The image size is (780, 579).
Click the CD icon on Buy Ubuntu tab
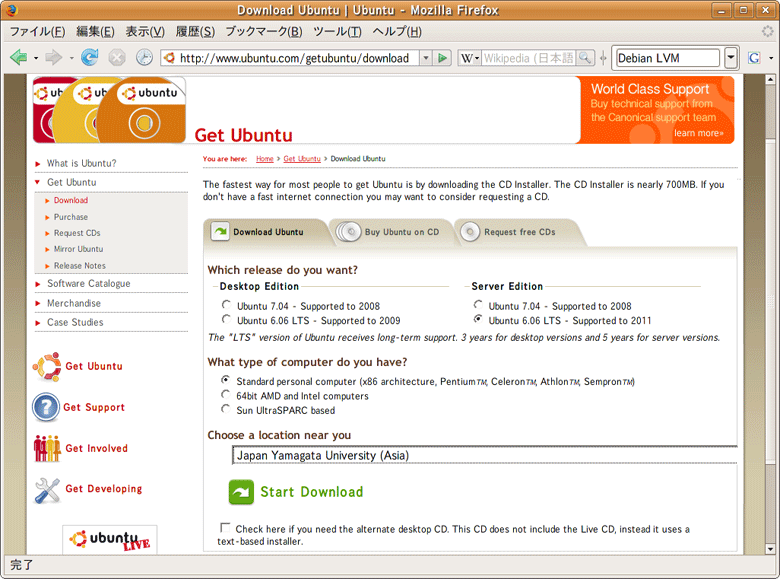coord(348,232)
